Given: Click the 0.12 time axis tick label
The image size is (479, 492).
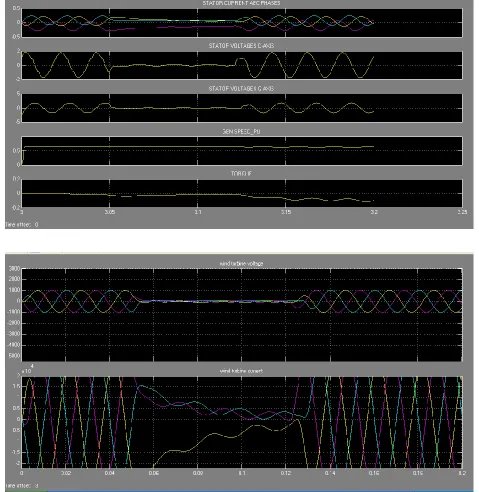Looking at the screenshot, I should (286, 473).
